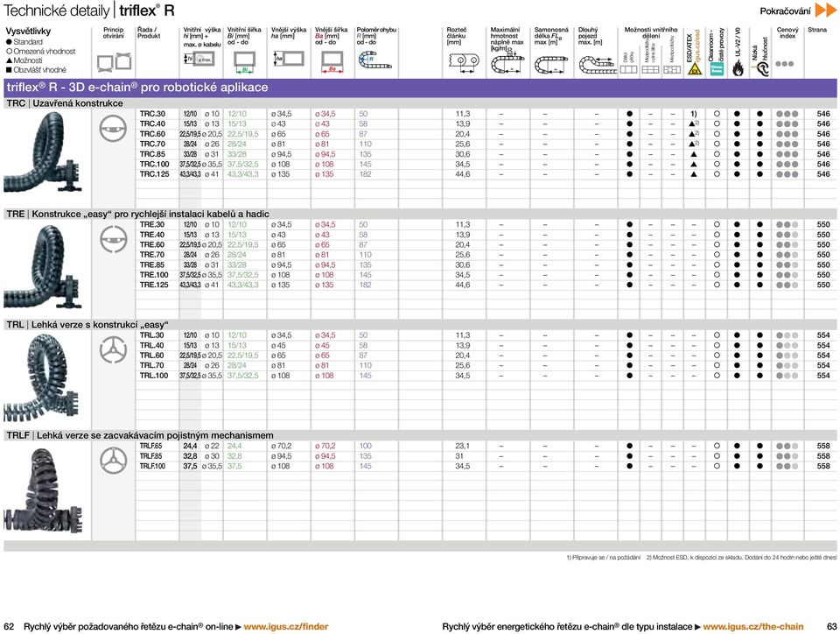Click page number 546 in the TRC.70 row

823,144
